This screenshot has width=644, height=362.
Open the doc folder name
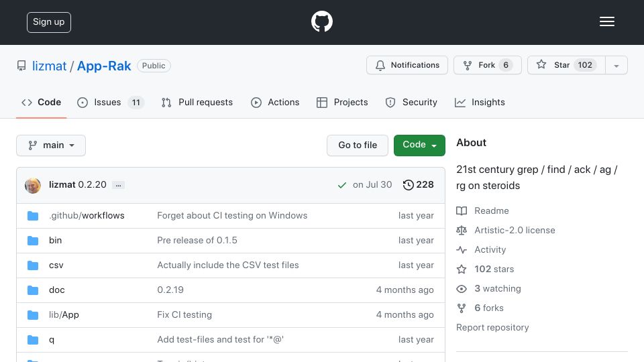coord(56,290)
